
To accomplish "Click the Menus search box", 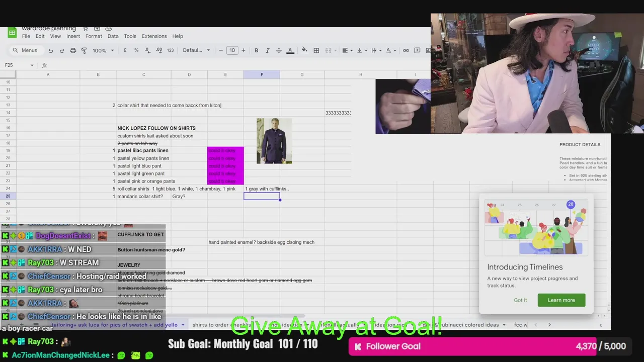I will pos(25,50).
